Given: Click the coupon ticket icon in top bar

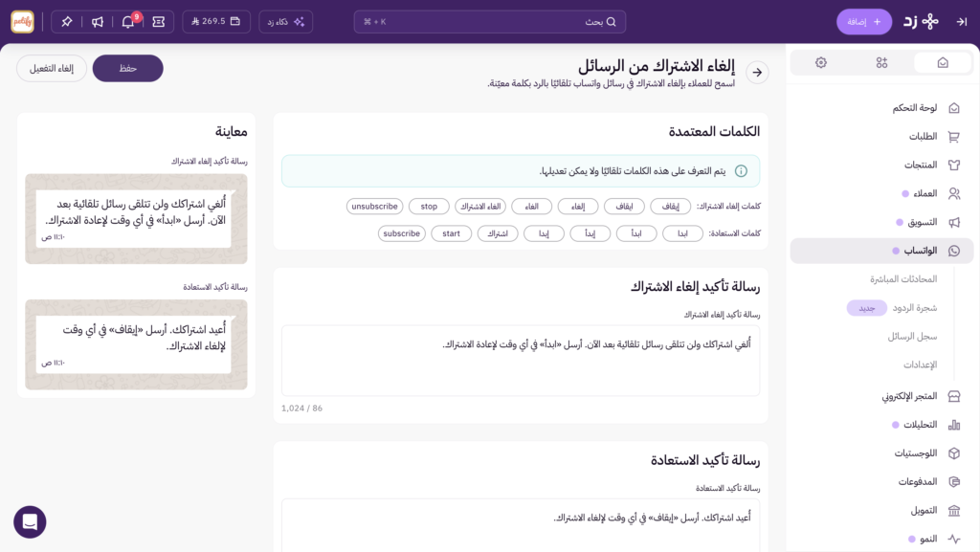Looking at the screenshot, I should 159,22.
